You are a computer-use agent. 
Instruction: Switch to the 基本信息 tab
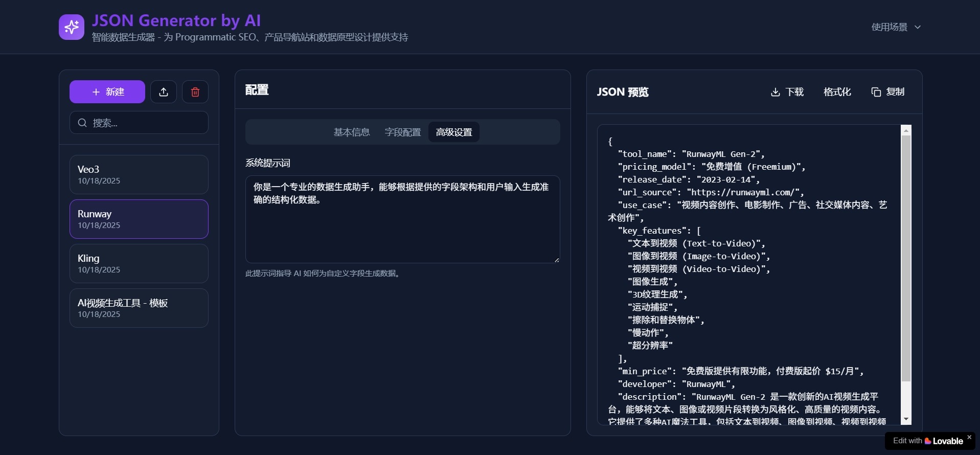coord(352,132)
